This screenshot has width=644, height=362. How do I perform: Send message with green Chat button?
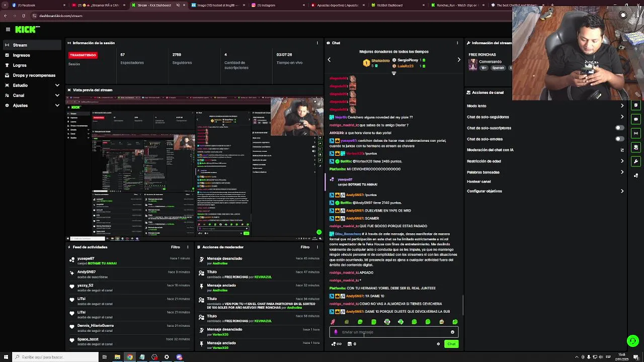[451, 344]
